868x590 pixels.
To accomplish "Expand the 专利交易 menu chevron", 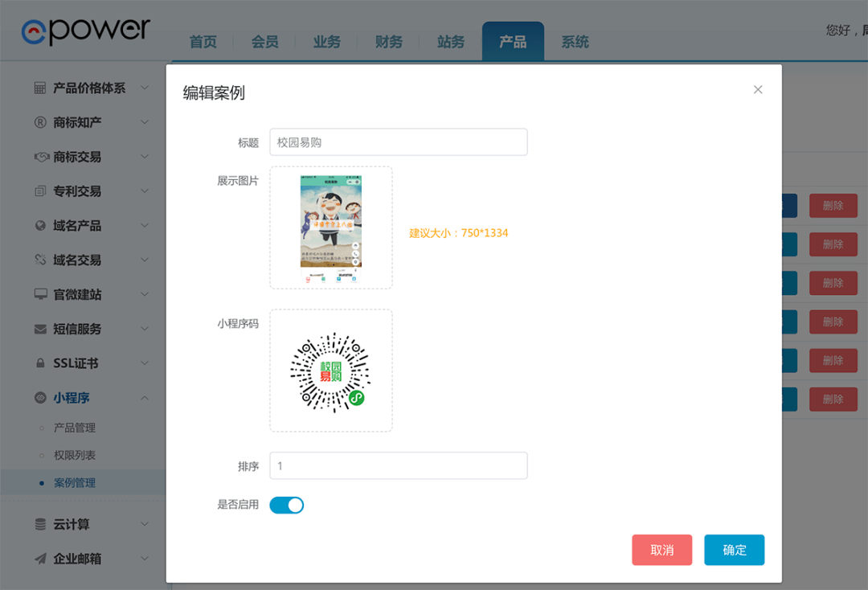I will [145, 191].
